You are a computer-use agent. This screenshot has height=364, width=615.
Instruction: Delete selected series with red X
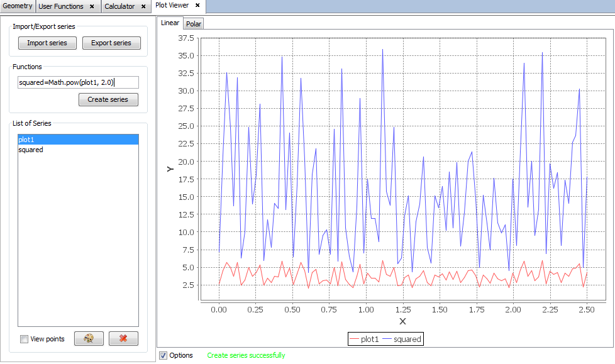point(123,338)
